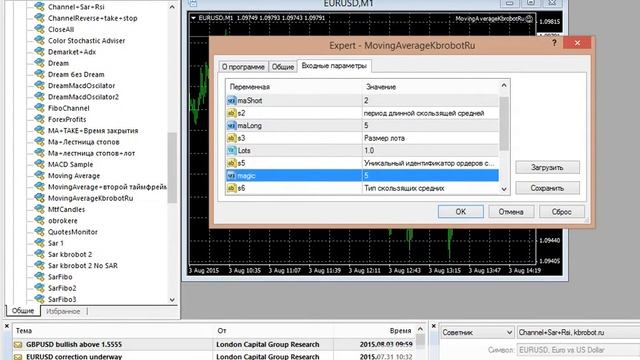Image resolution: width=640 pixels, height=360 pixels.
Task: Click the Время column header
Action: coord(376,331)
